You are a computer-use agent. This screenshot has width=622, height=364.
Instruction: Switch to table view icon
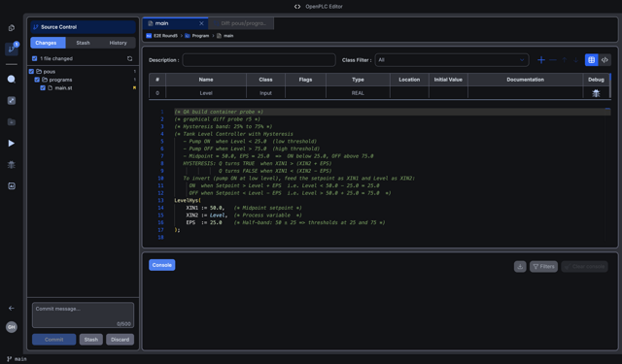coord(592,60)
